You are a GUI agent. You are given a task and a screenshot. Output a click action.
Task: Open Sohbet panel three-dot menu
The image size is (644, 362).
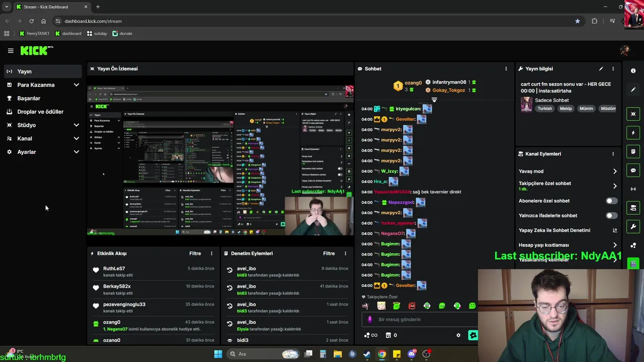tap(506, 69)
